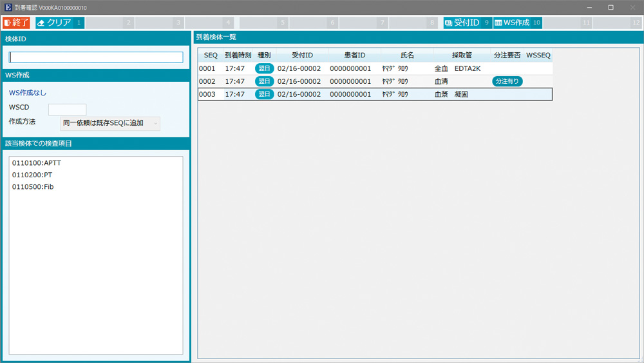Sort by the 到着時刻 column header
644x363 pixels.
(x=238, y=55)
